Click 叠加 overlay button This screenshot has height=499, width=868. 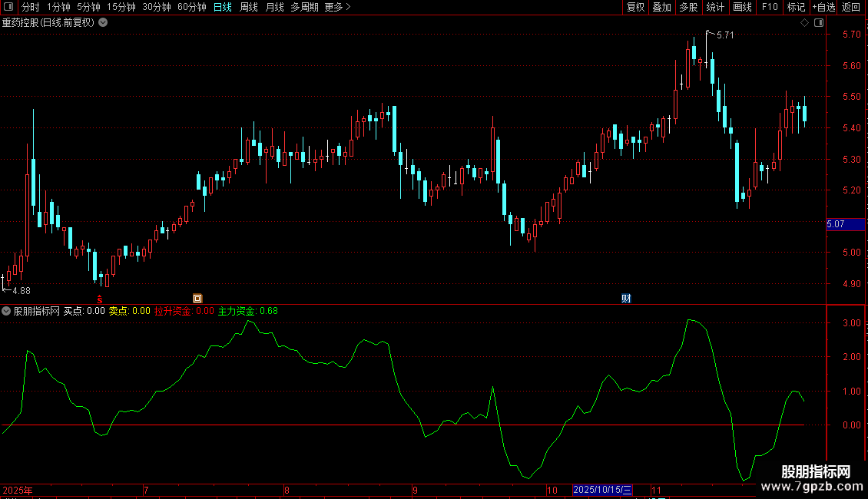pyautogui.click(x=662, y=7)
